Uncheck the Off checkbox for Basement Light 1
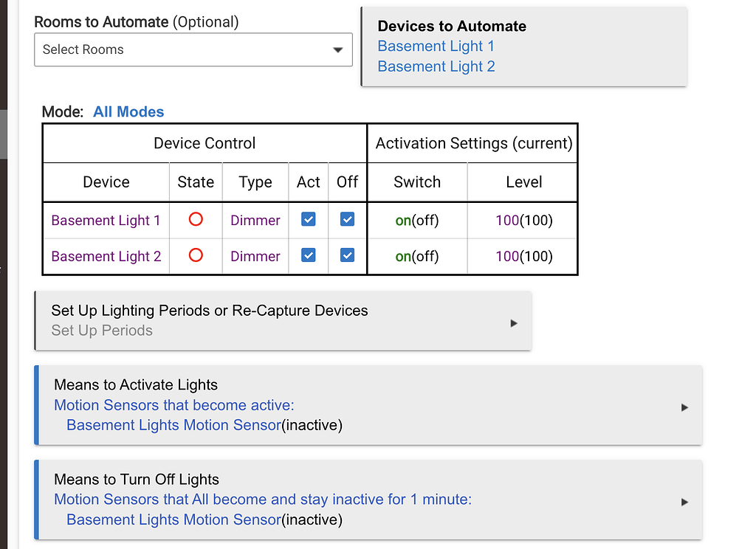 (x=346, y=220)
